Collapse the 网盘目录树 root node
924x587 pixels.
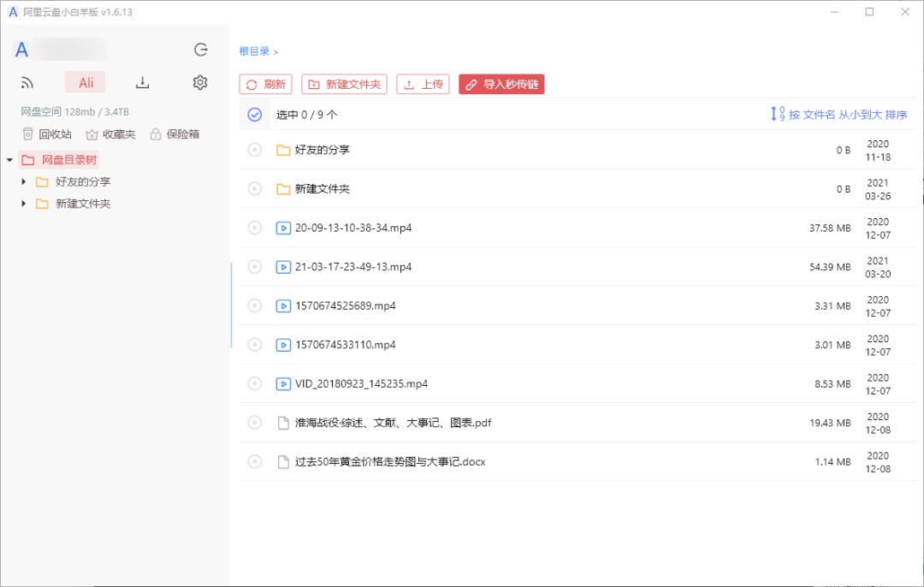click(9, 159)
